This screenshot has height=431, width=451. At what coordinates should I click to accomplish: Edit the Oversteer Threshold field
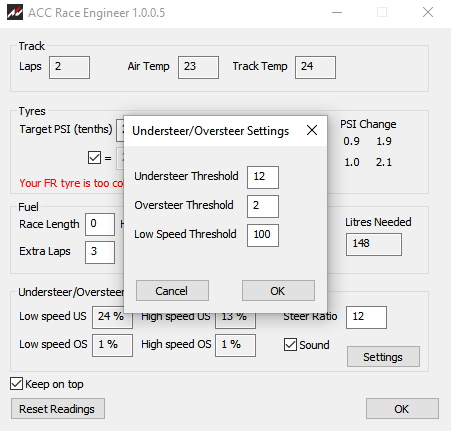tap(263, 206)
